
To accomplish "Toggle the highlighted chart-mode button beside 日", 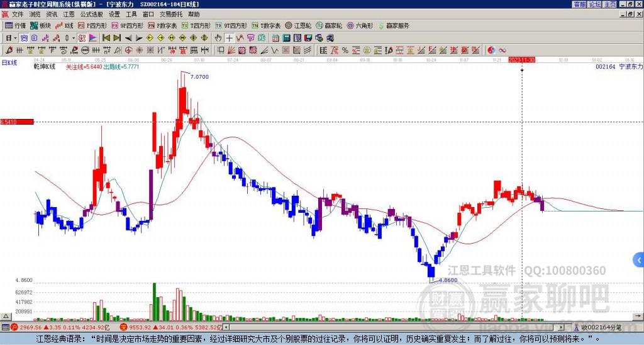I will pos(25,38).
